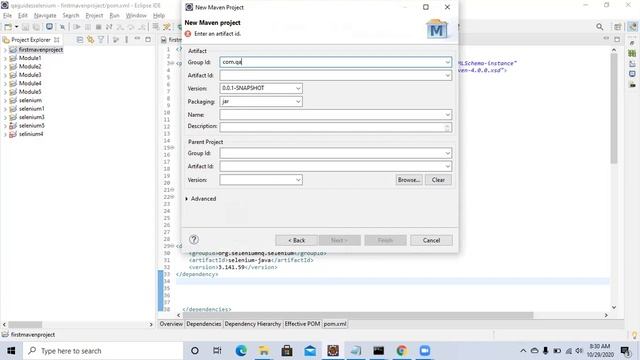The height and width of the screenshot is (360, 640).
Task: Click the help question mark icon in dialog
Action: point(194,240)
